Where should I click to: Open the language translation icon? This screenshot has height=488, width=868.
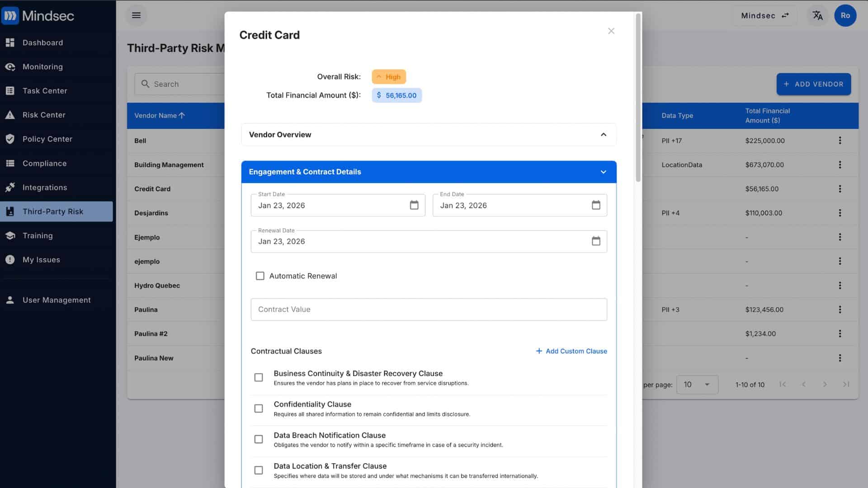(x=817, y=15)
